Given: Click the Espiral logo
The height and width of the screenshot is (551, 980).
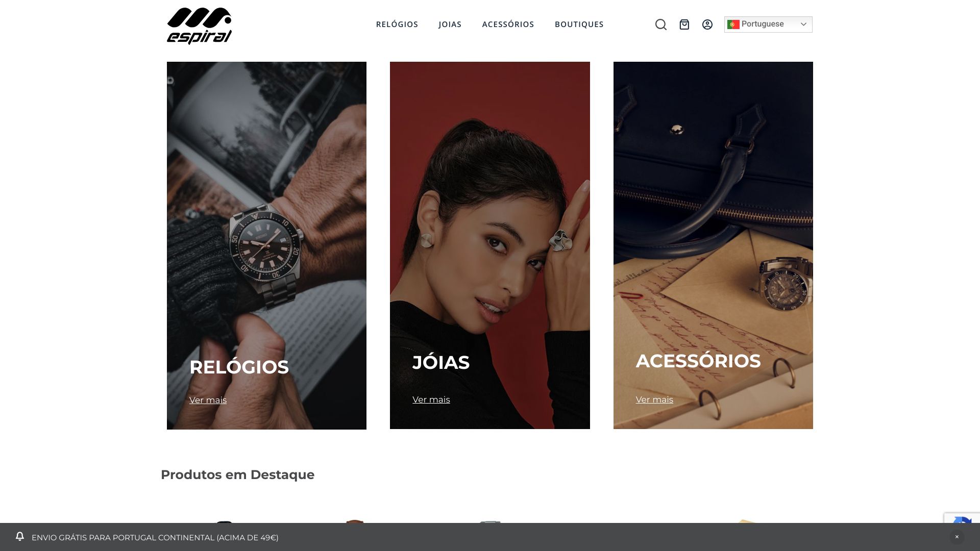Looking at the screenshot, I should coord(199,26).
